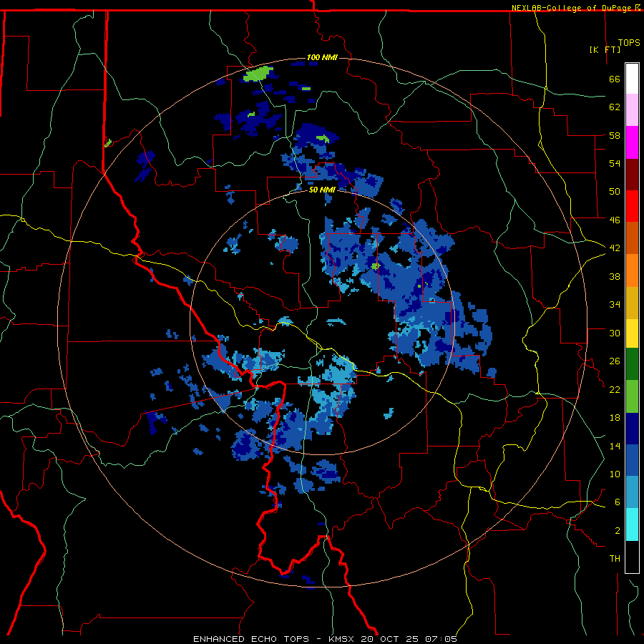
Task: Click the 100 NMI range ring label
Action: point(322,57)
